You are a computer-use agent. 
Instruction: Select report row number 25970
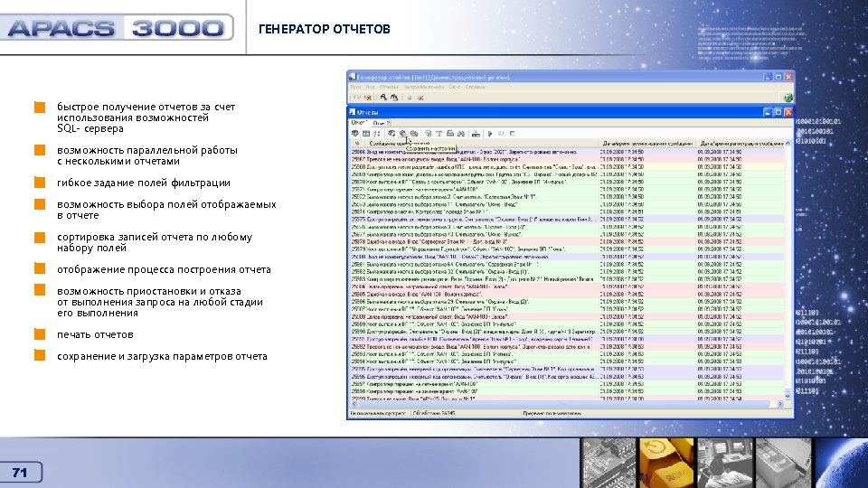coord(567,182)
